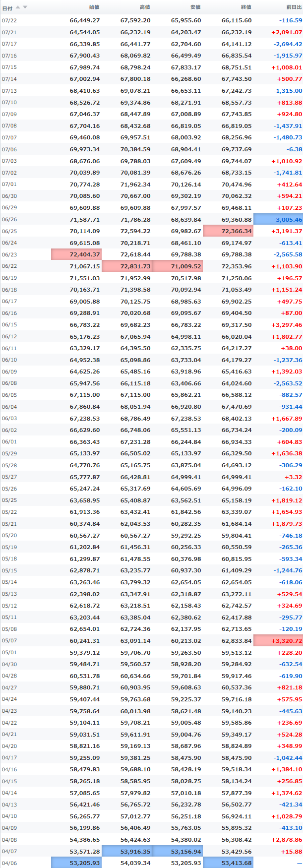
Task: Select the change value +2,091.07
Action: tap(287, 32)
